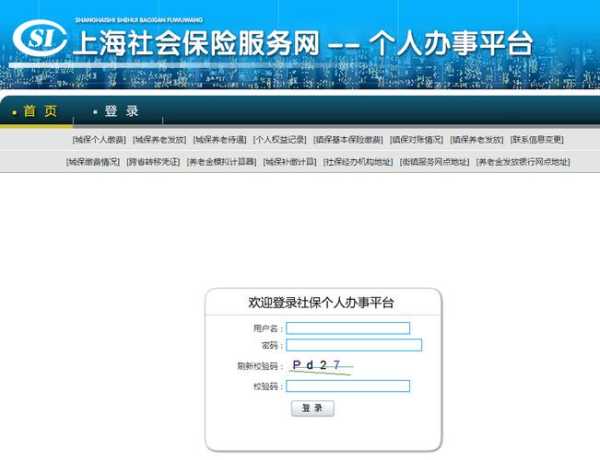Open the 登录 navigation tab

(x=121, y=111)
